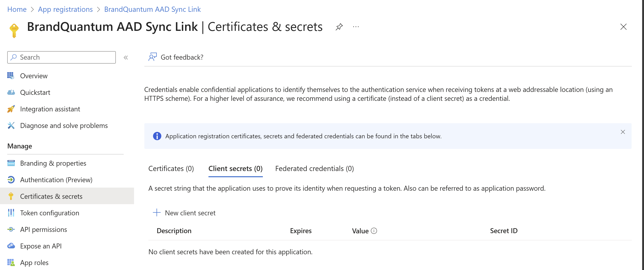The image size is (644, 270).
Task: Click the Certificates & secrets key icon in sidebar
Action: (x=11, y=196)
